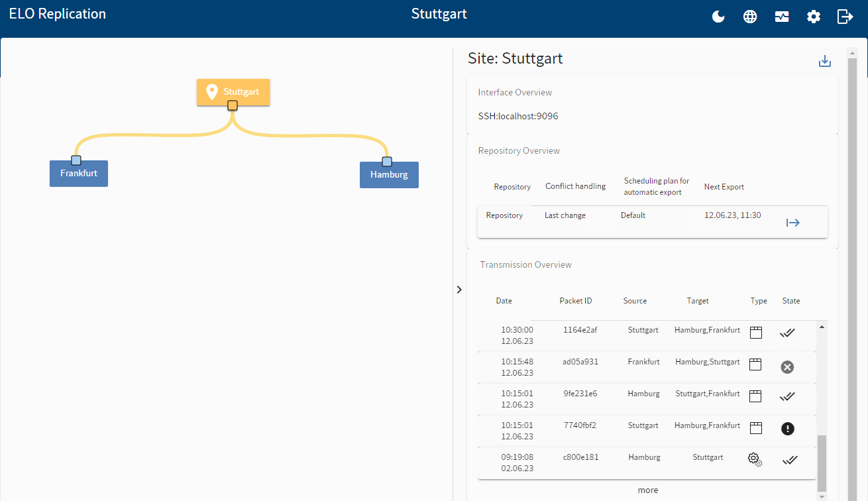Select packet ID ad05a931
This screenshot has width=868, height=501.
click(x=580, y=362)
